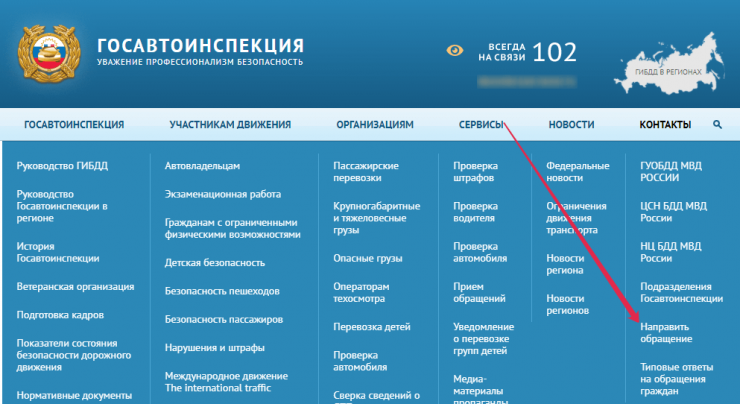Viewport: 740px width, 404px height.
Task: Open Пассажирские перевозки link
Action: [366, 172]
